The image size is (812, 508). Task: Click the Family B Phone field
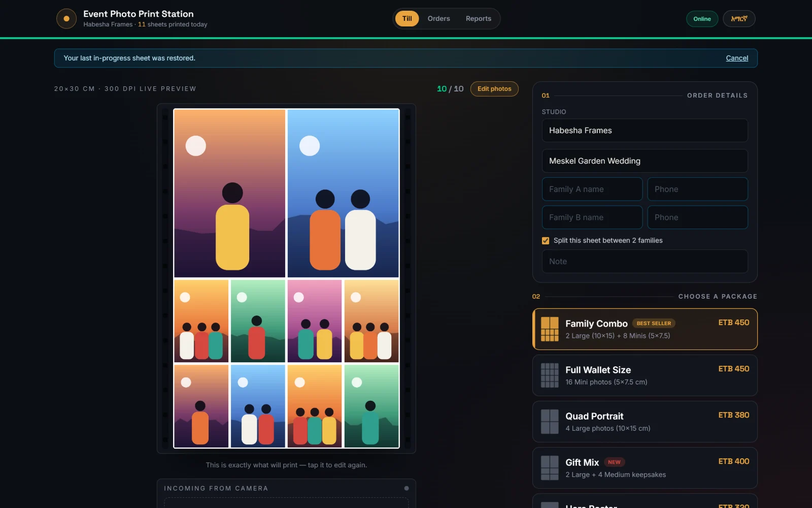[x=697, y=217]
